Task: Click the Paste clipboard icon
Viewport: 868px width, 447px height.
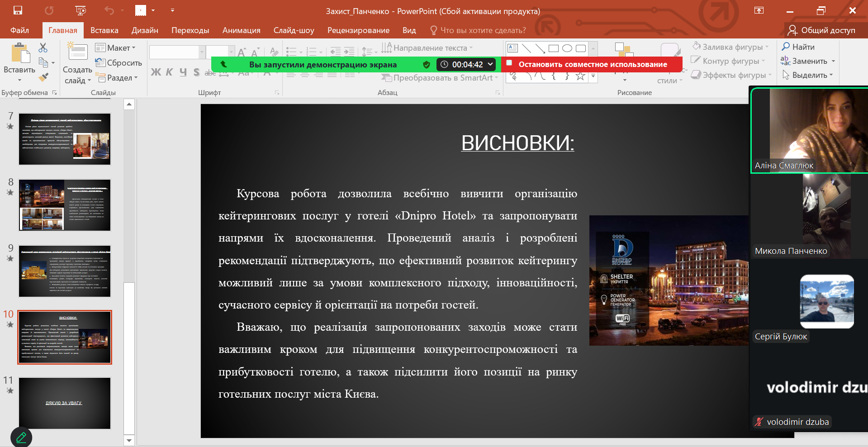Action: coord(19,53)
